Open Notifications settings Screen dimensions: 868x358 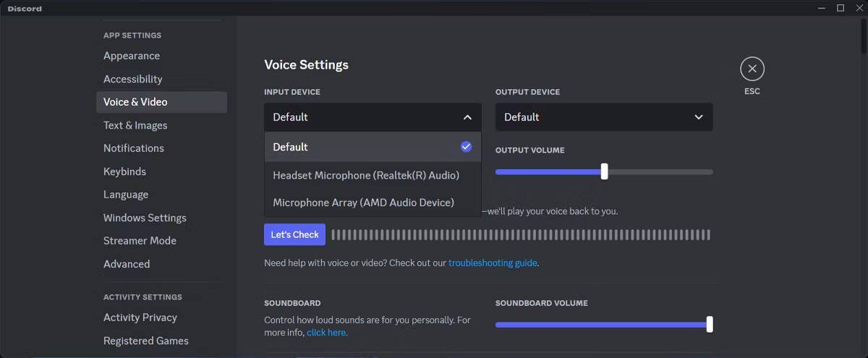pyautogui.click(x=161, y=148)
